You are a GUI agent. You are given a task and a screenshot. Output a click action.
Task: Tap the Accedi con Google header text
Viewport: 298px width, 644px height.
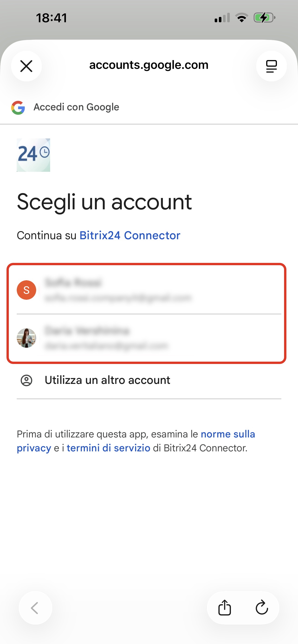(76, 107)
